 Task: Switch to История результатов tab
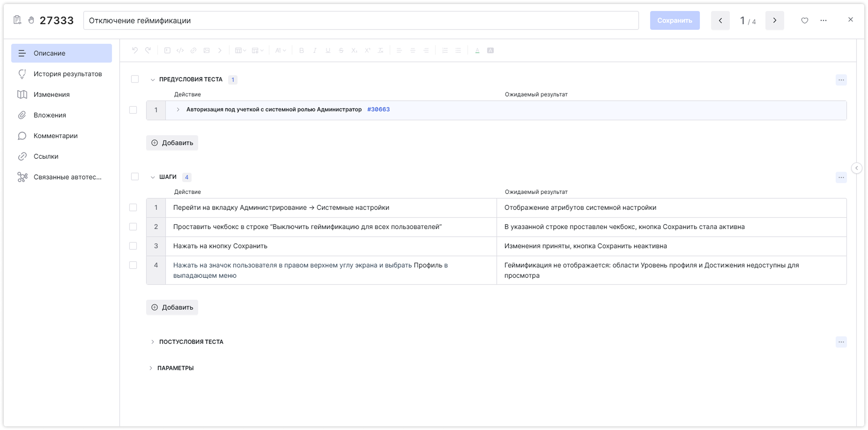click(62, 74)
